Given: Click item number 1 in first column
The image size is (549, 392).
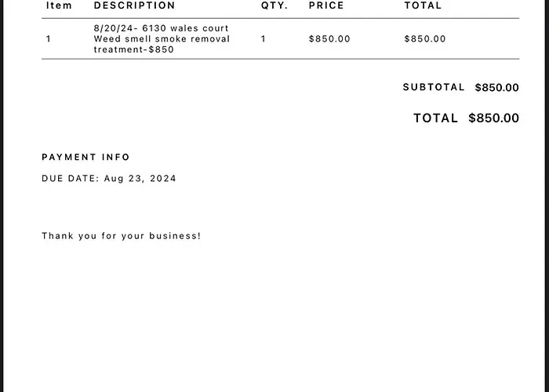Looking at the screenshot, I should 49,38.
